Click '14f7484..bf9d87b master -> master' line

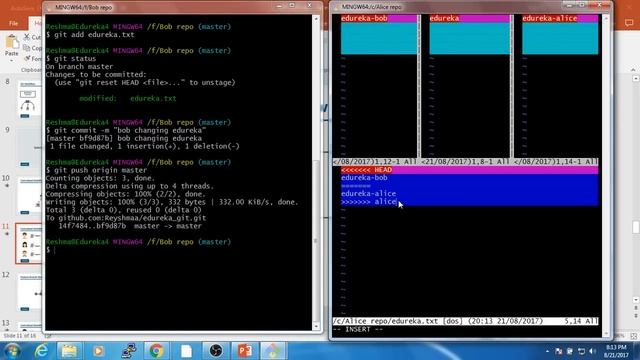[130, 226]
